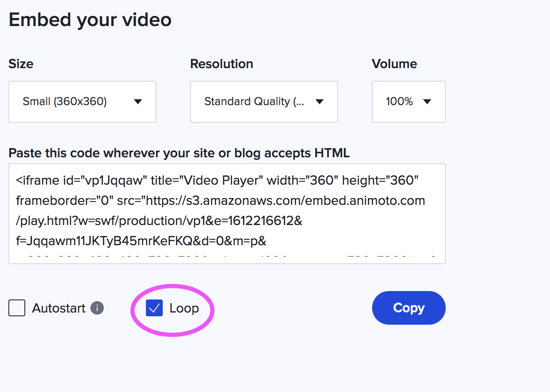This screenshot has height=392, width=550.
Task: Click the Volume dropdown triangle icon
Action: point(427,102)
